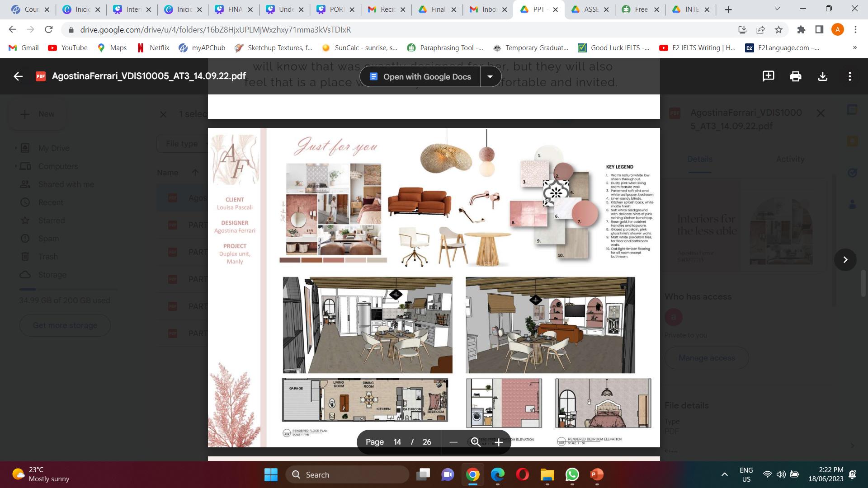Click the magnifier reset zoom icon
The height and width of the screenshot is (488, 868).
point(476,442)
